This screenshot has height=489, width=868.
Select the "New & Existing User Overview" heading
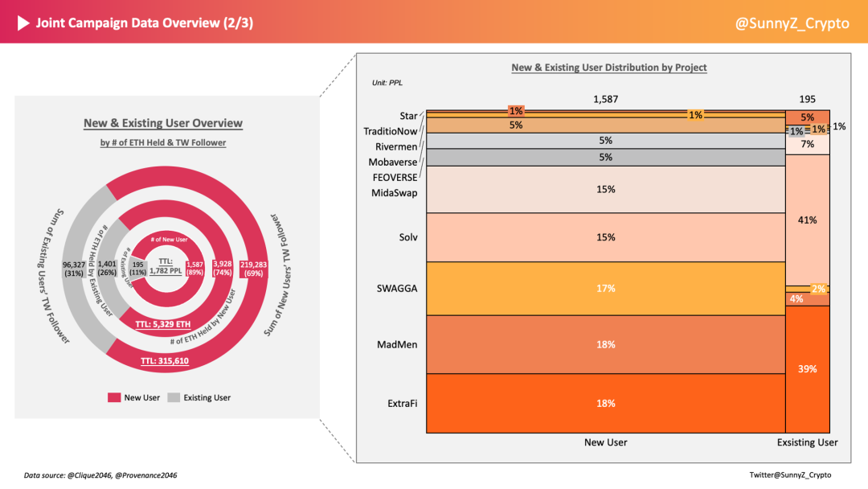[x=162, y=123]
